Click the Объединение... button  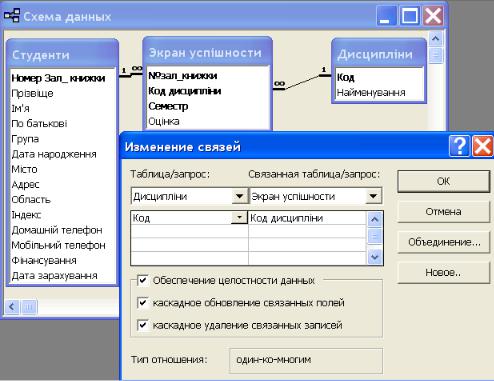(443, 242)
